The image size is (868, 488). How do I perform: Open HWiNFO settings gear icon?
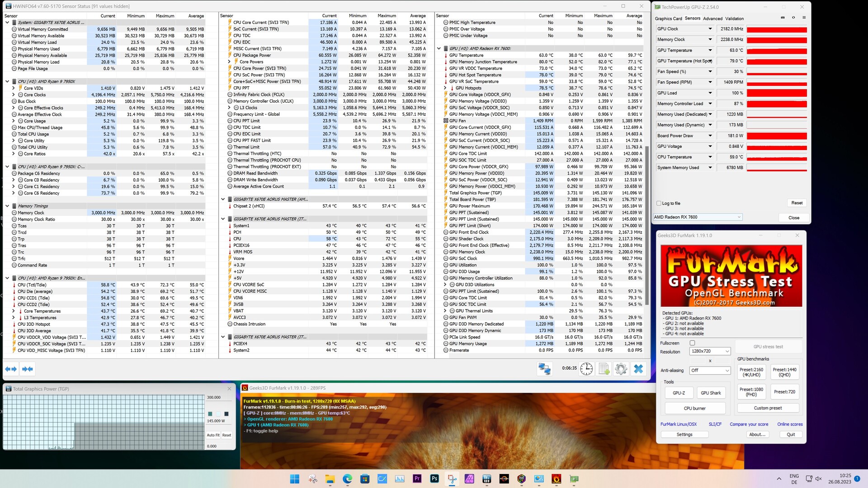point(621,369)
